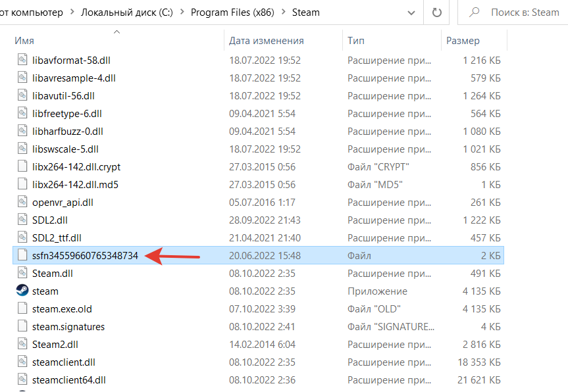The height and width of the screenshot is (392, 568).
Task: Click the size value 18 353 КБ
Action: pyautogui.click(x=478, y=362)
